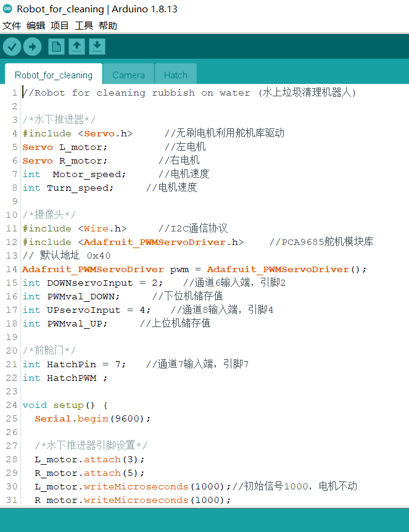The image size is (409, 532).
Task: Click 'int HatchPWM ;' on line 22
Action: [65, 378]
